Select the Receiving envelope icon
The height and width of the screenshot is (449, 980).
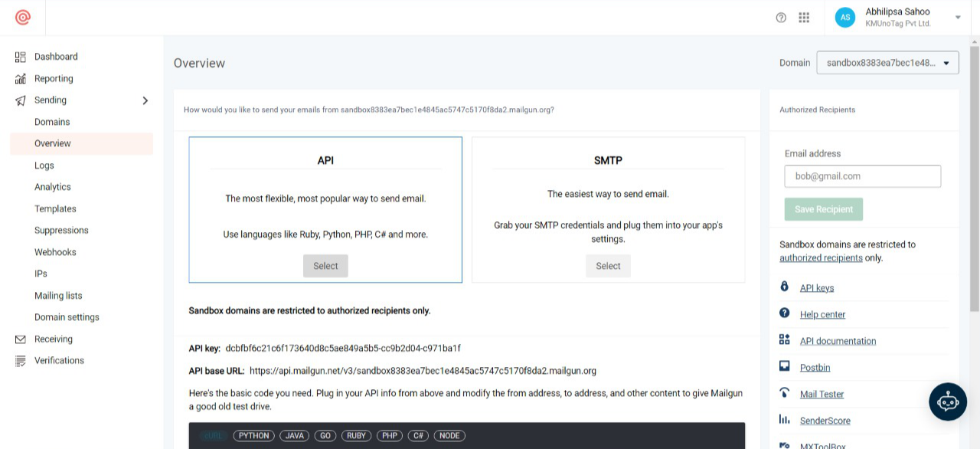(x=21, y=339)
